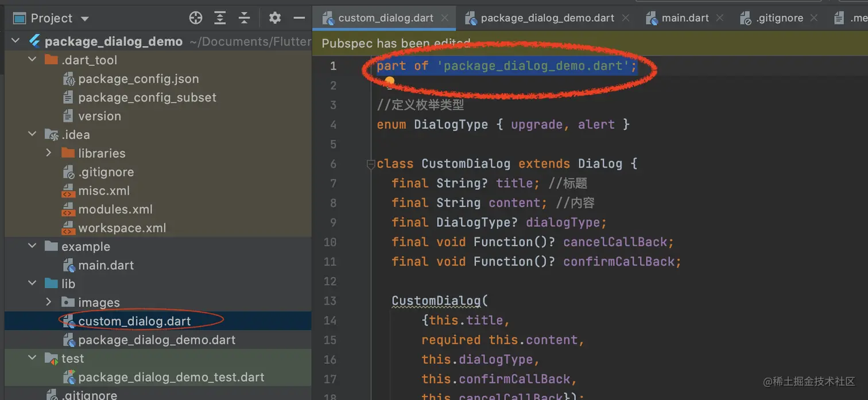Collapse the lib folder
The width and height of the screenshot is (868, 400).
tap(33, 284)
